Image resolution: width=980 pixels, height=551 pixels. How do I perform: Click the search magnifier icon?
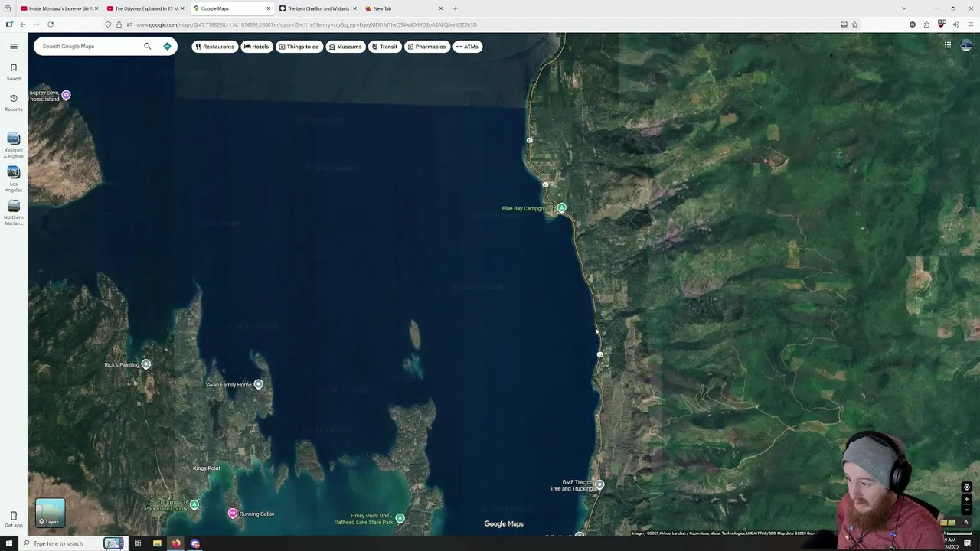click(148, 46)
